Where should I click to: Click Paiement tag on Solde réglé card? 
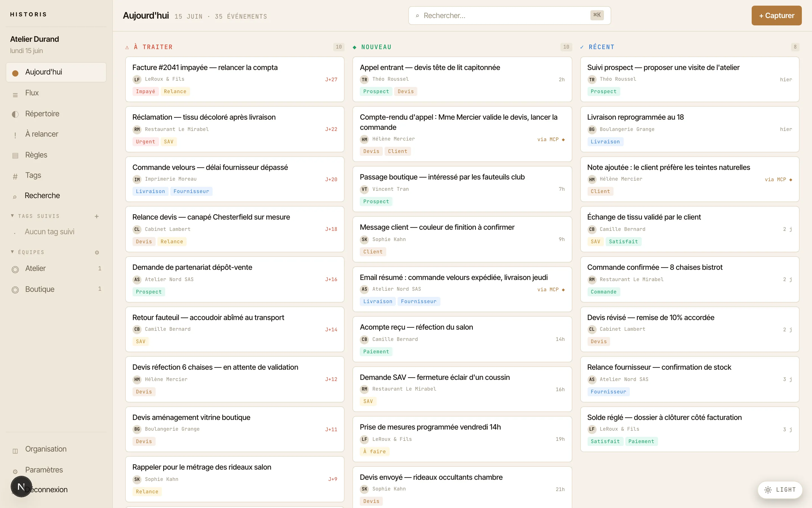pyautogui.click(x=641, y=441)
